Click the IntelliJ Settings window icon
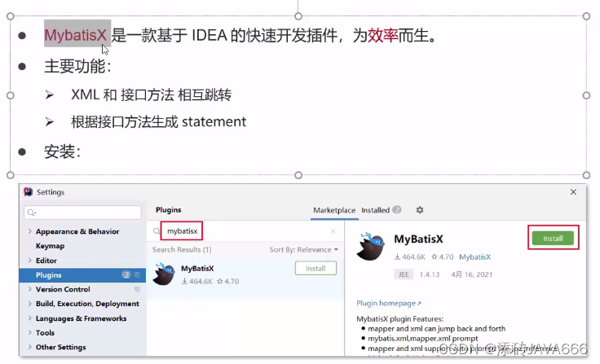600x364 pixels. point(28,191)
